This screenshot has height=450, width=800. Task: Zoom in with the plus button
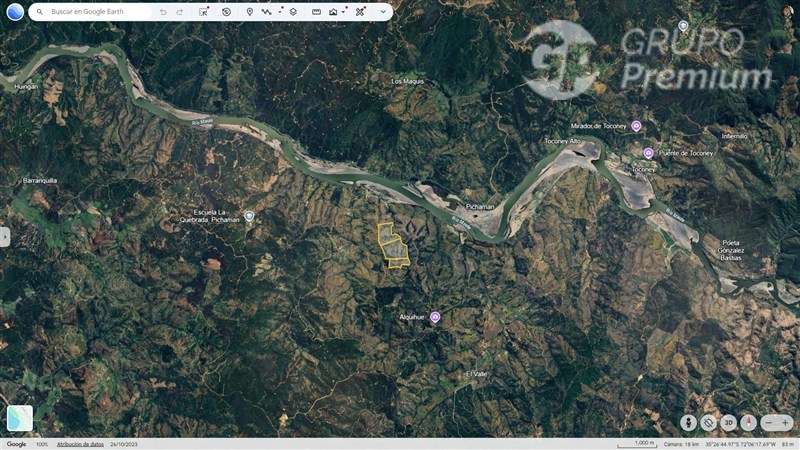point(785,422)
